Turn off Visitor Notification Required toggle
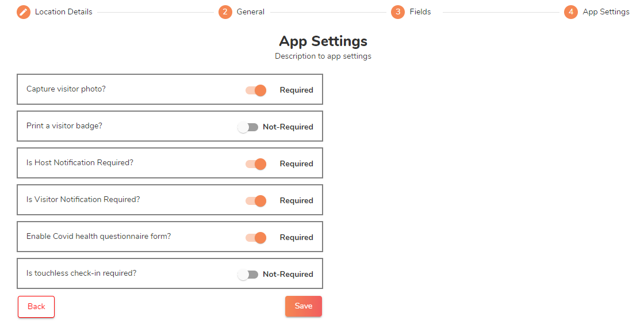This screenshot has width=644, height=331. coord(256,201)
